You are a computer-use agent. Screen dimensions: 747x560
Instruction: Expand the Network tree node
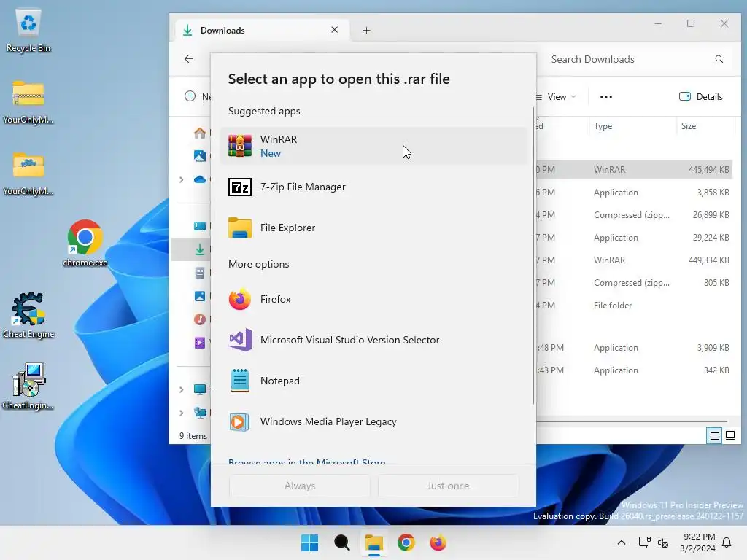tap(182, 413)
